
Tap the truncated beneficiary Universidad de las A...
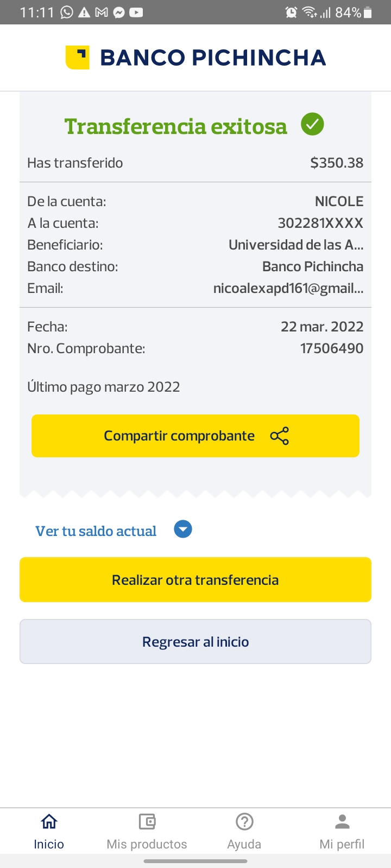[x=296, y=245]
